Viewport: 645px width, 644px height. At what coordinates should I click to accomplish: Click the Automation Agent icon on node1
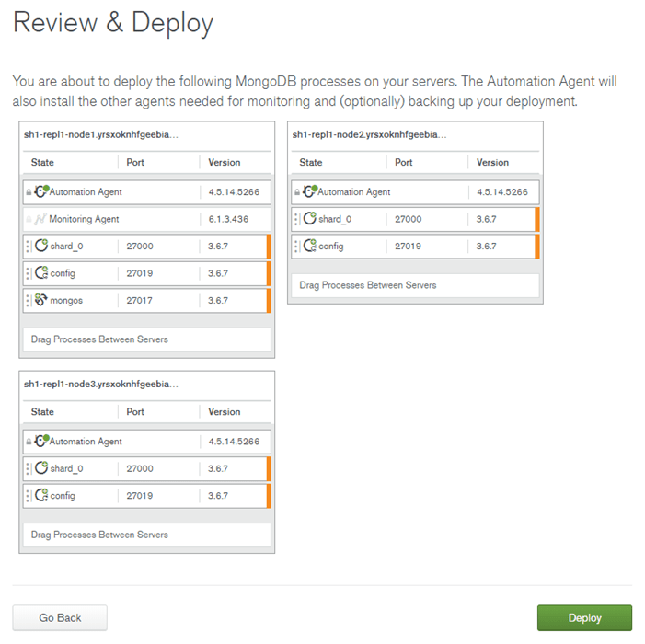pos(41,191)
